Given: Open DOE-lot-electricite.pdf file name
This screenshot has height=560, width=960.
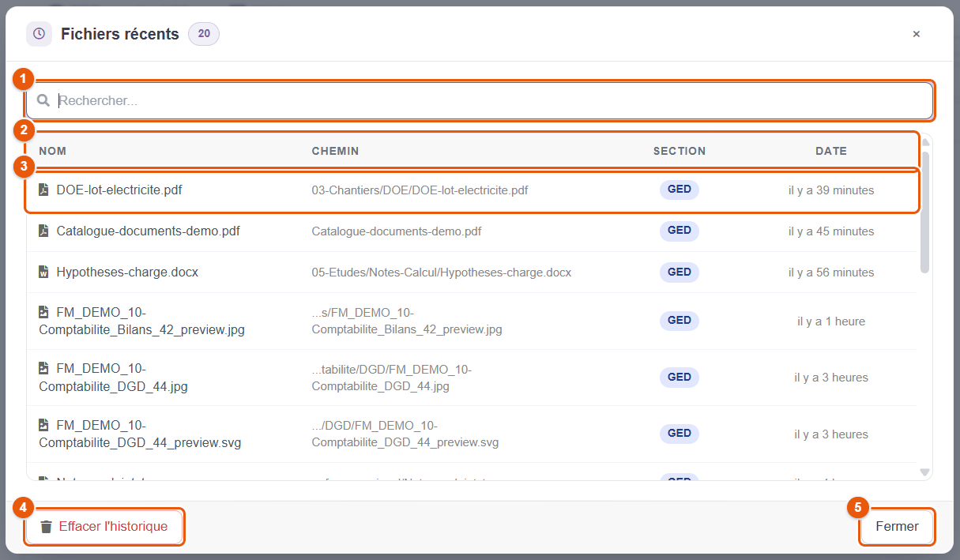Looking at the screenshot, I should tap(119, 190).
